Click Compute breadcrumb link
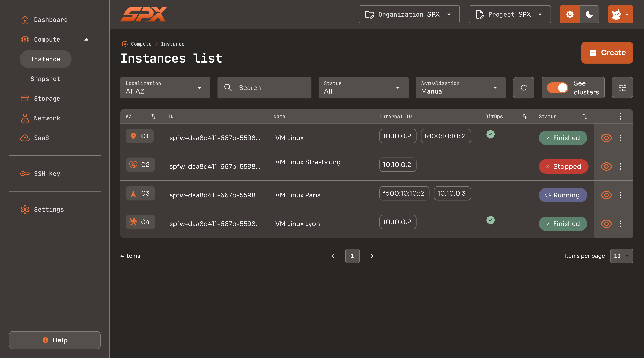Screen dimensions: 644x358 (141, 44)
